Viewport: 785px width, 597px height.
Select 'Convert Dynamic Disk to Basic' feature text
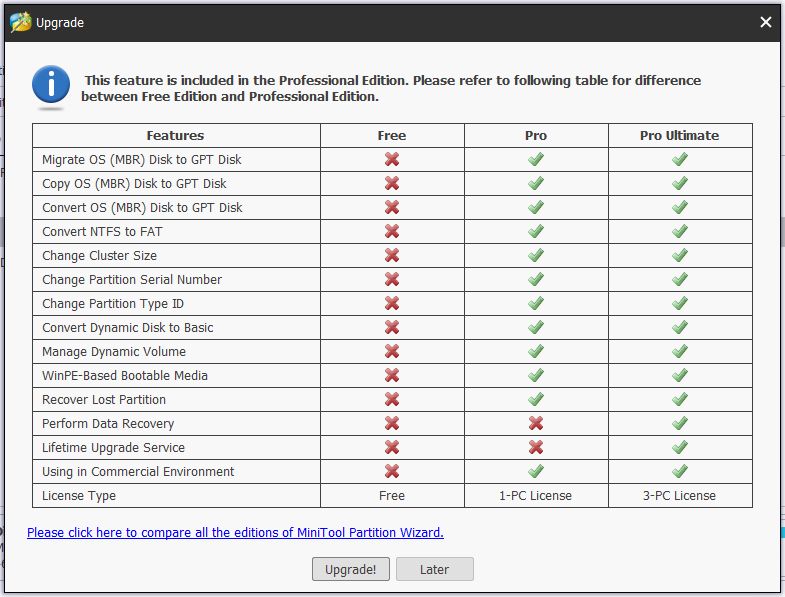click(x=128, y=328)
